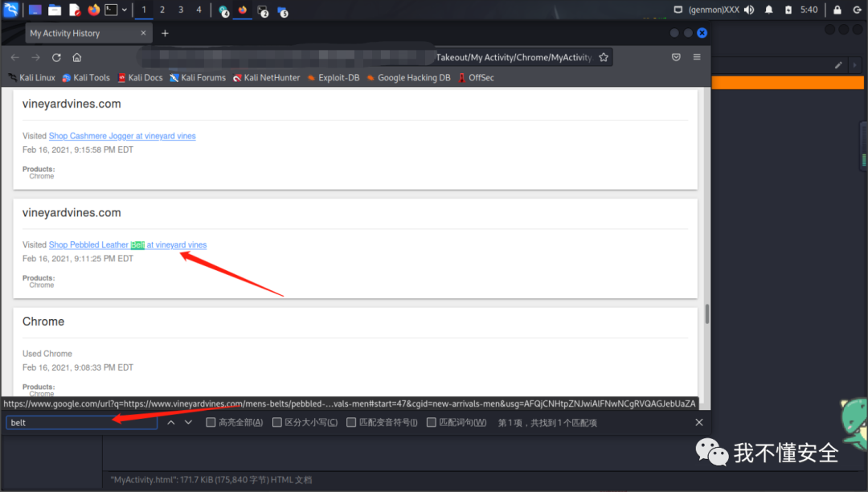Select the Feb 16, 2021, 9:11:25 PM EDT text
The image size is (868, 492).
click(78, 259)
